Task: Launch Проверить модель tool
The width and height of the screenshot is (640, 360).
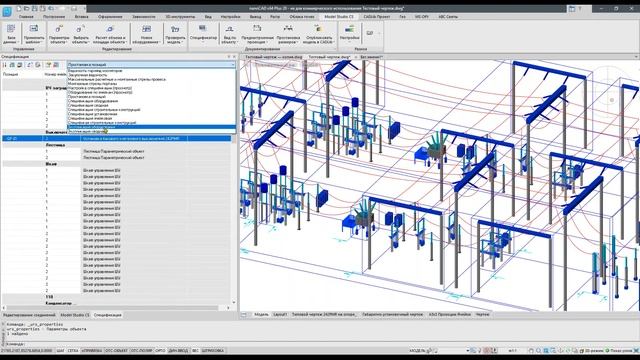Action: [175, 33]
